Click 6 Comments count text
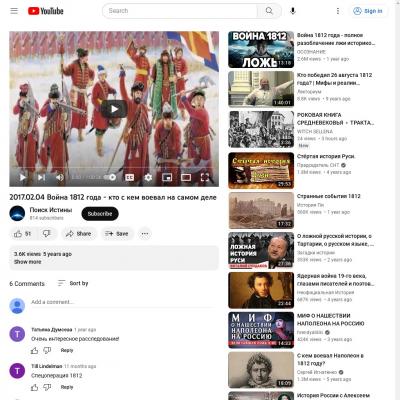 [x=27, y=284]
